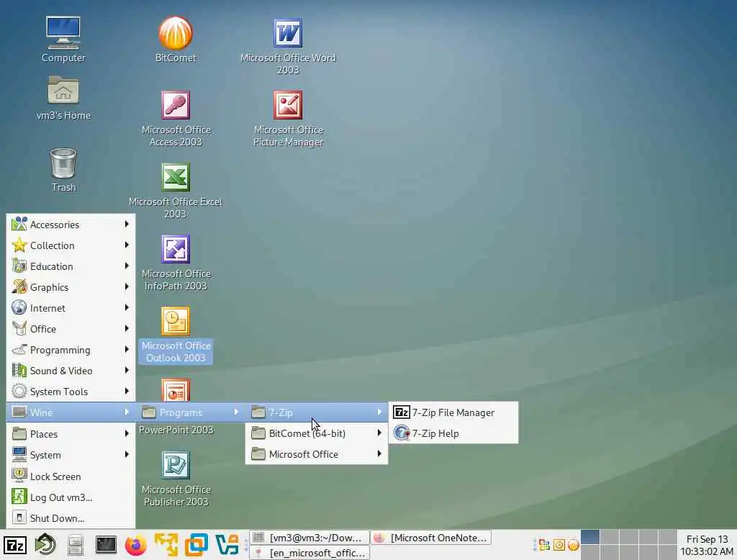
Task: Click the Collection star icon
Action: coord(19,245)
